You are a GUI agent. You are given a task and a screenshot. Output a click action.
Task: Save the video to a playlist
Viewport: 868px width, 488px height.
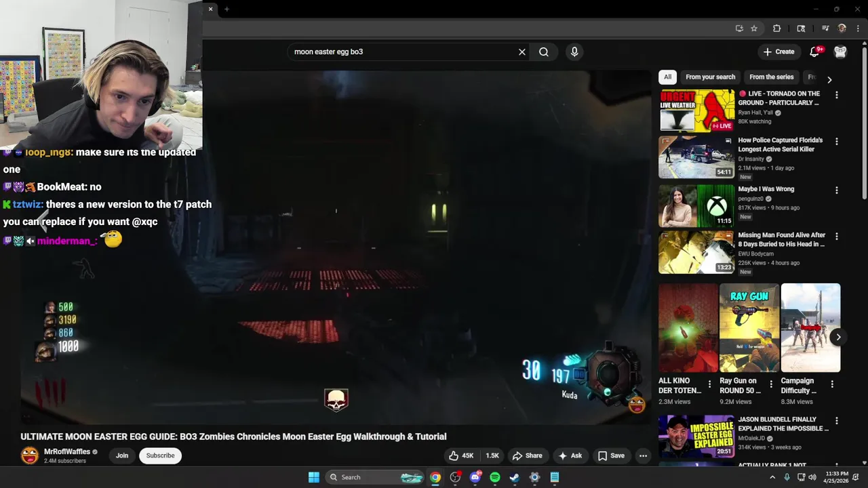pyautogui.click(x=611, y=455)
